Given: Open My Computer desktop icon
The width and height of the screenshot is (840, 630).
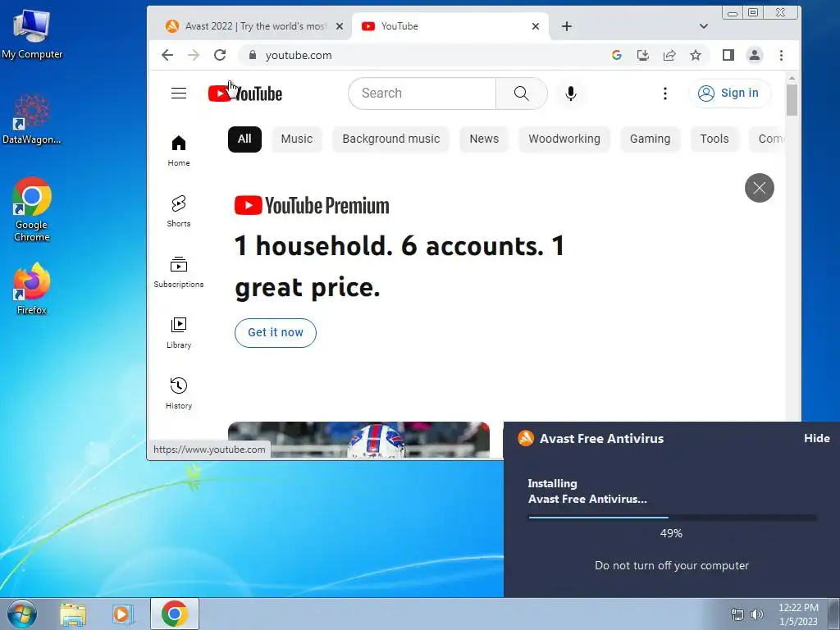Looking at the screenshot, I should click(x=32, y=34).
